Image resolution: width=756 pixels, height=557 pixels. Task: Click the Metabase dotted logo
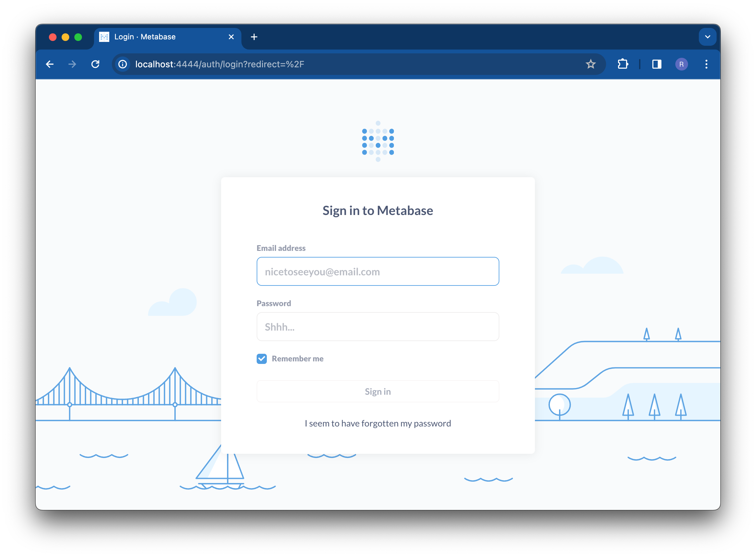click(x=378, y=142)
